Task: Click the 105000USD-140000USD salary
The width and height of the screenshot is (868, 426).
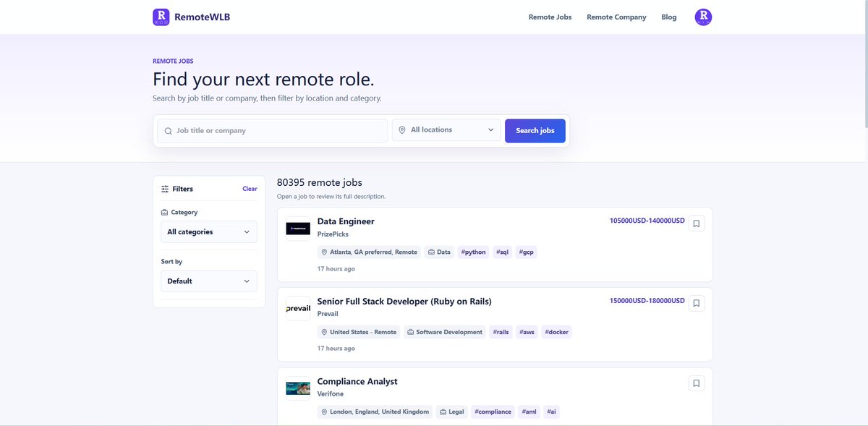Action: [x=647, y=221]
